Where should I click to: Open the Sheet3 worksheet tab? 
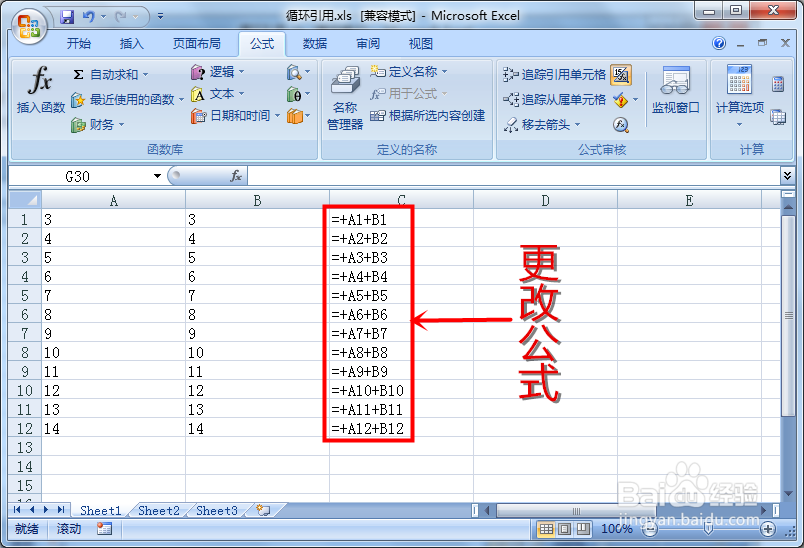[x=217, y=511]
